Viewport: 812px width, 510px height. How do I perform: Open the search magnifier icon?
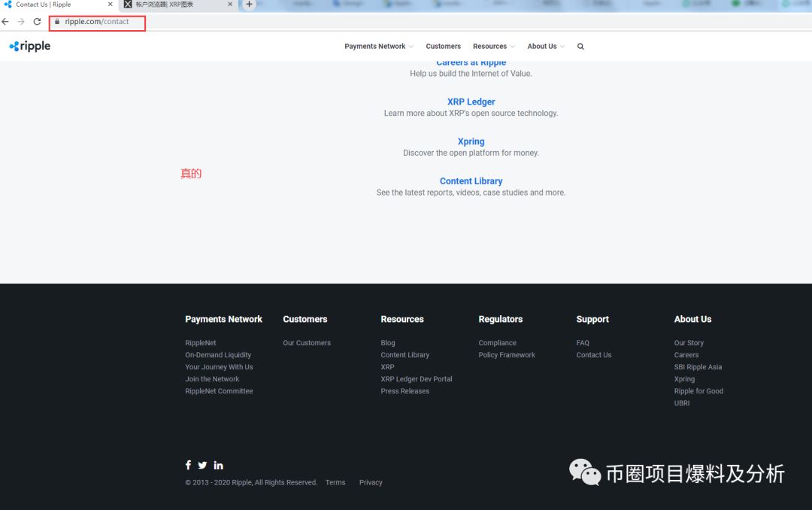point(580,47)
